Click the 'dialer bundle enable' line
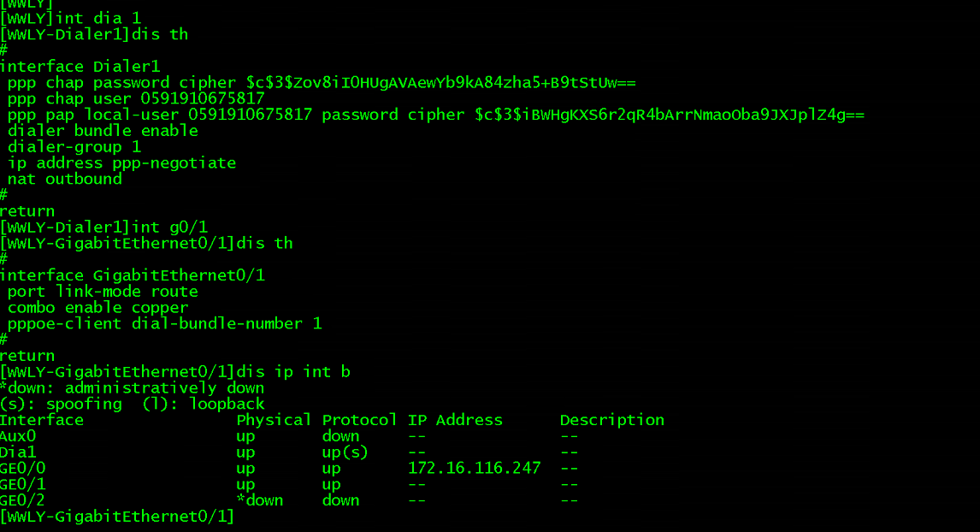The height and width of the screenshot is (532, 980). point(103,131)
